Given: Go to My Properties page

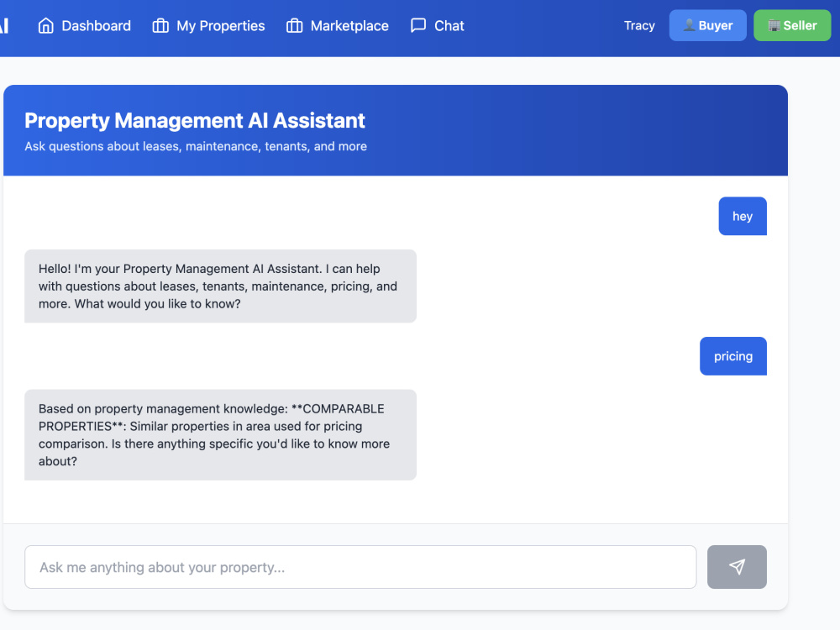Looking at the screenshot, I should point(208,26).
